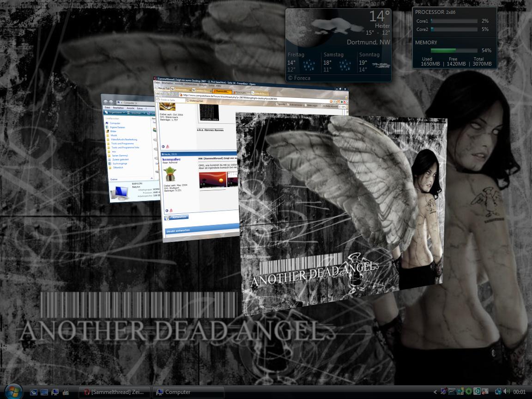The image size is (532, 399).
Task: Click the Finde in Seite field in Opera
Action: click(171, 100)
